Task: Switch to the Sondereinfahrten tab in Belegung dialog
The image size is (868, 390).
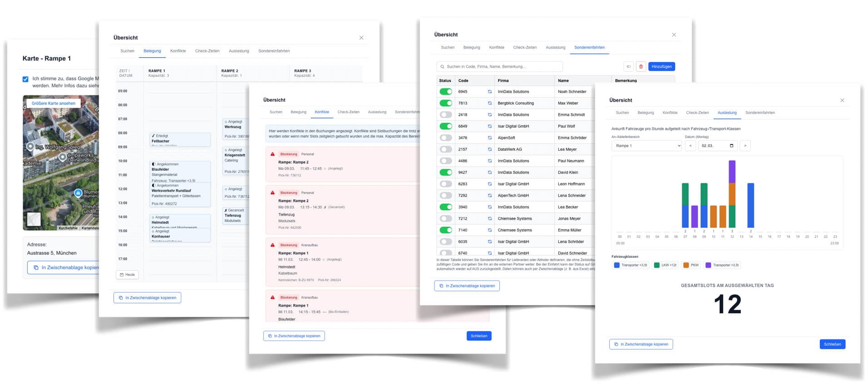Action: [x=274, y=51]
